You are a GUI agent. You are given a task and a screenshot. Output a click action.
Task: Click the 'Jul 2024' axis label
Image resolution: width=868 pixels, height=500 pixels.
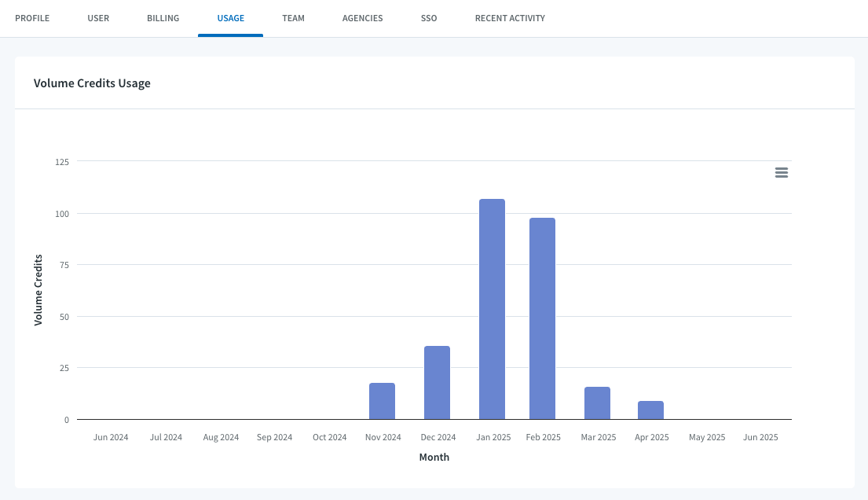166,437
